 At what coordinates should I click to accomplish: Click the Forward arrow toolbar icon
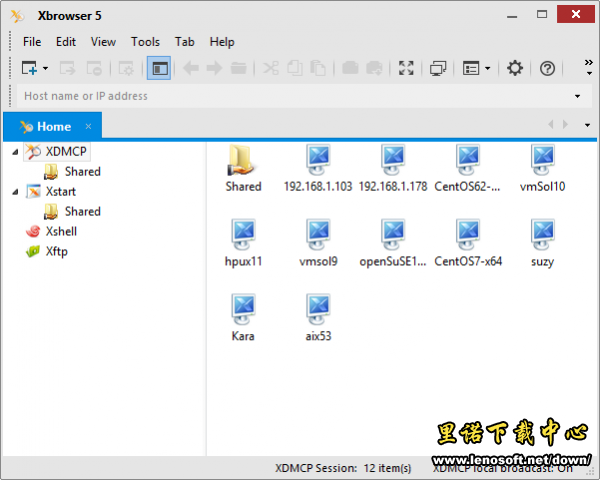pos(214,69)
